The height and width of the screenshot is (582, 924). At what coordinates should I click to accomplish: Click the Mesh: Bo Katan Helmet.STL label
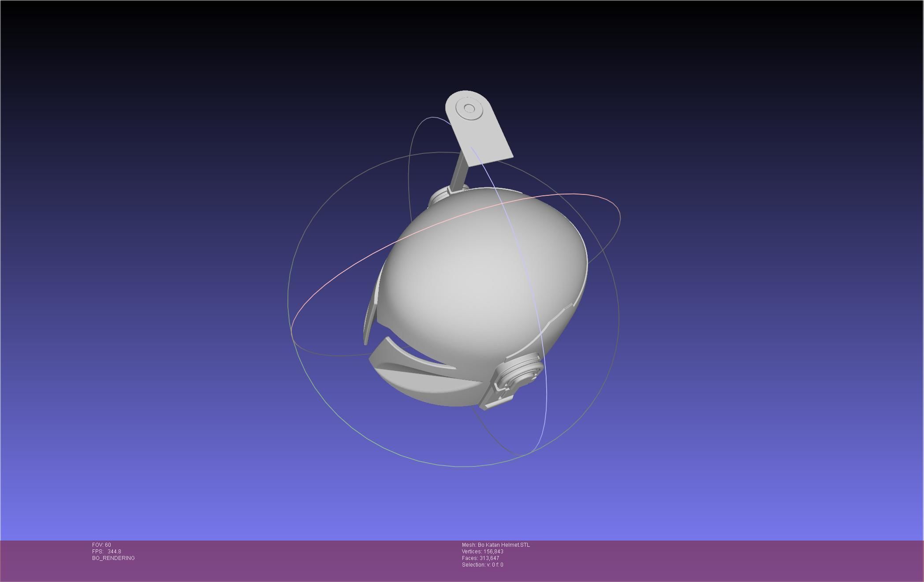(496, 545)
